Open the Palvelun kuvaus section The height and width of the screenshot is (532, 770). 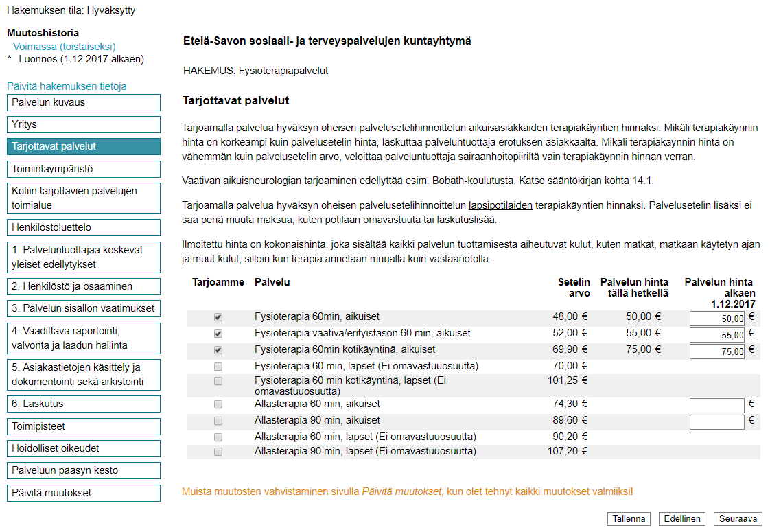pos(84,103)
